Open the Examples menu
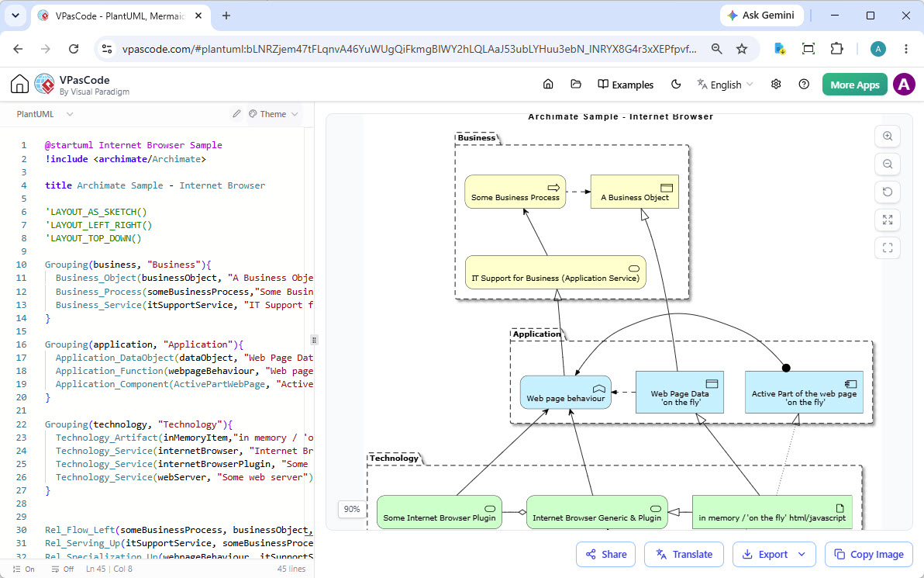This screenshot has width=924, height=578. (x=626, y=85)
